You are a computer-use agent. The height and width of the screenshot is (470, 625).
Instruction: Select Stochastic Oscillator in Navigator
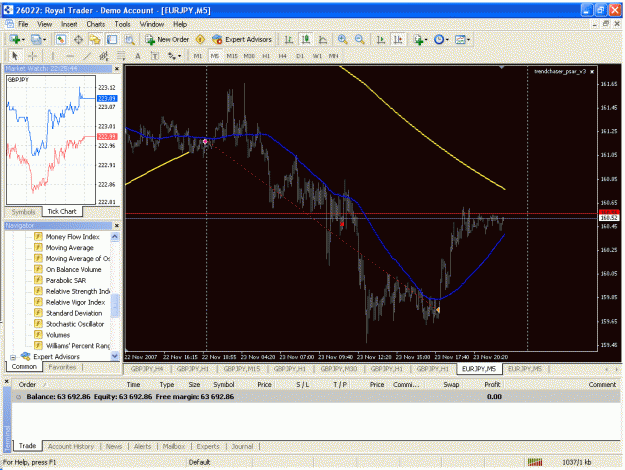point(75,324)
